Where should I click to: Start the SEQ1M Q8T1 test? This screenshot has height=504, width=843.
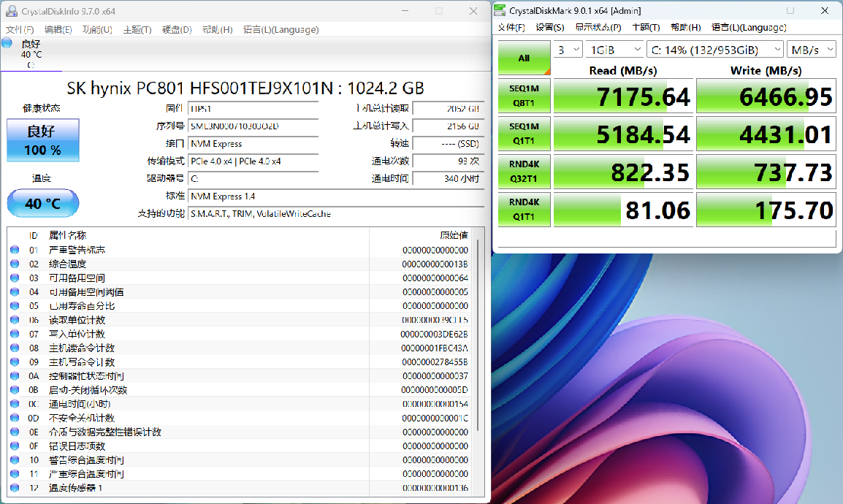[x=525, y=96]
